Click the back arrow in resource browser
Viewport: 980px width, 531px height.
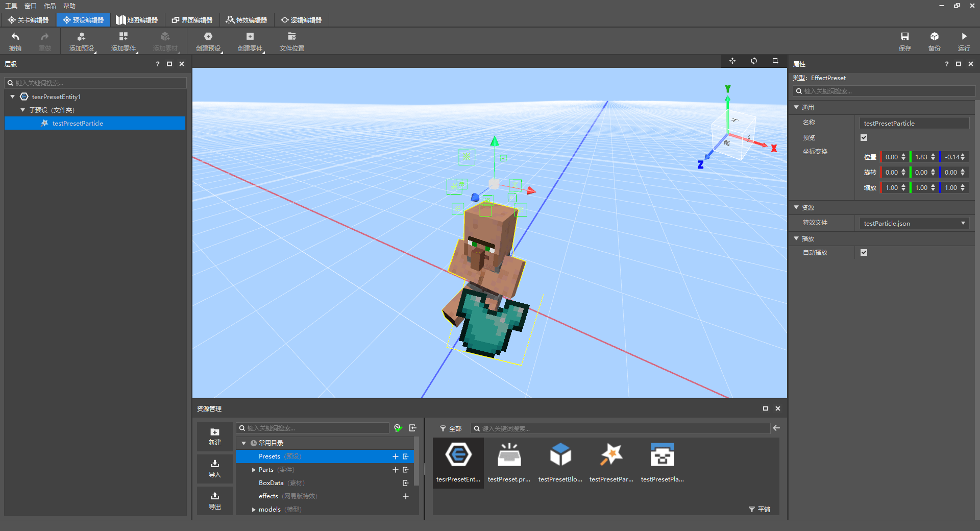776,428
